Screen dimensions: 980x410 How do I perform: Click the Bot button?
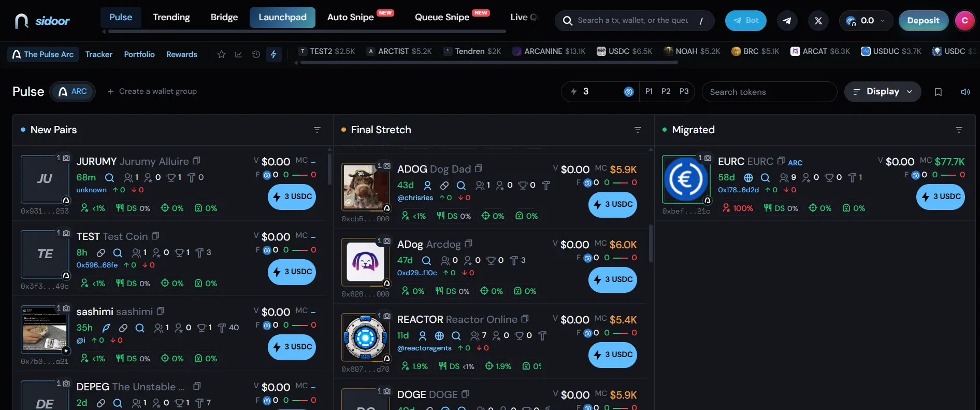tap(745, 21)
